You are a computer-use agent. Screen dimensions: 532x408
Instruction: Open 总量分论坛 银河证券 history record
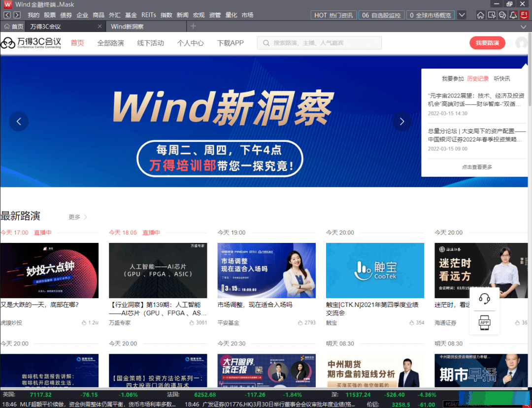click(477, 135)
